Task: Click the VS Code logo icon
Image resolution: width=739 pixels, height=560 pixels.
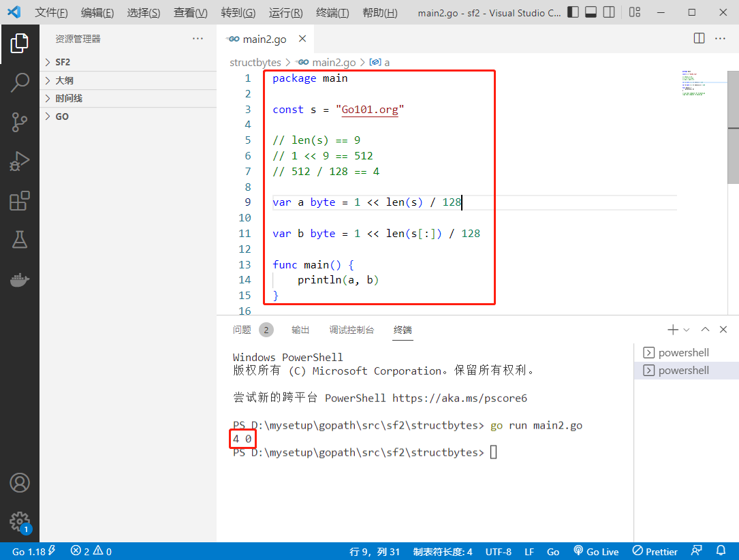Action: point(14,12)
